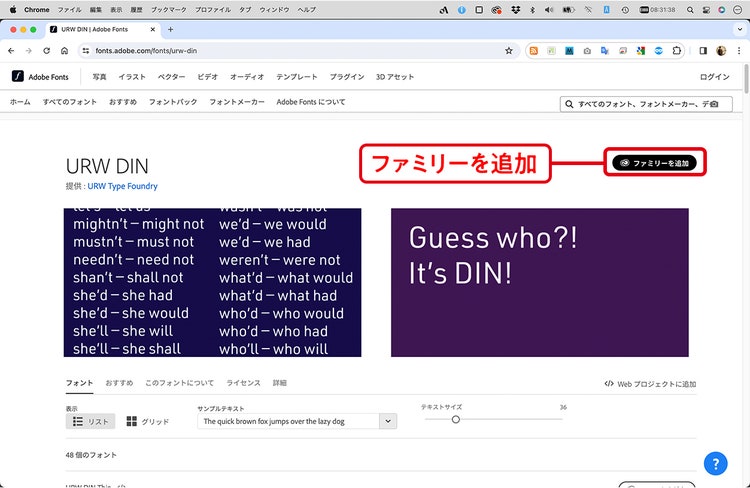Open the extensions puzzle piece icon
This screenshot has height=488, width=750.
pos(676,51)
